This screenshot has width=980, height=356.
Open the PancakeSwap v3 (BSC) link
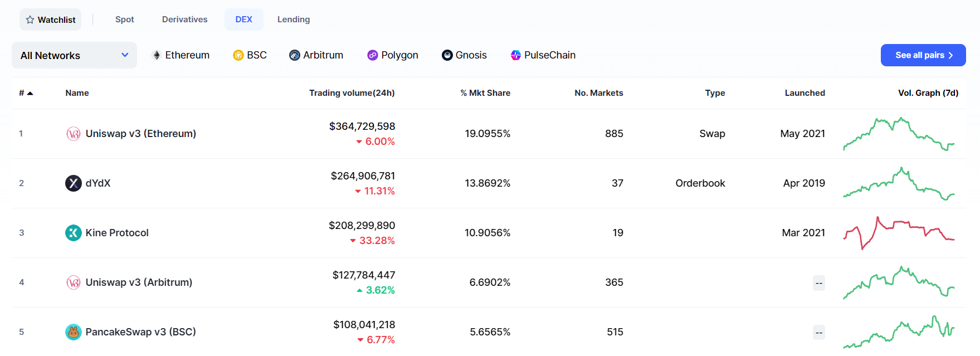tap(140, 332)
